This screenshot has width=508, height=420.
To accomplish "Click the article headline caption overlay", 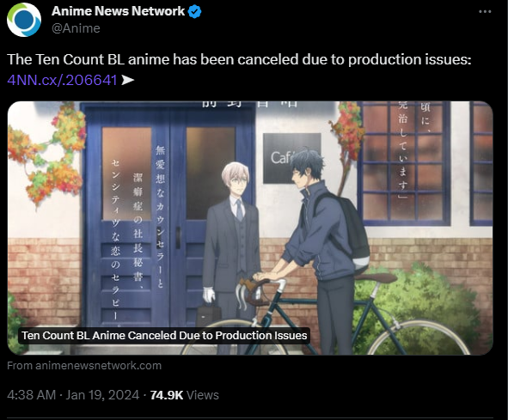I will tap(164, 336).
